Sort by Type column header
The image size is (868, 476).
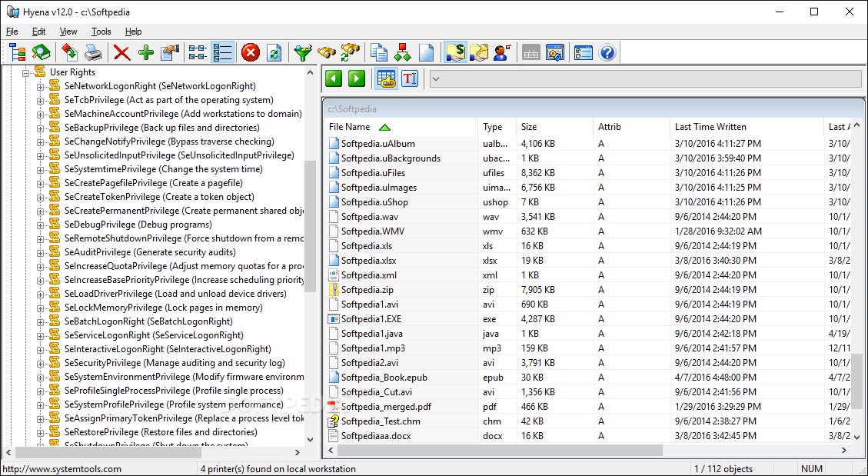(x=497, y=127)
